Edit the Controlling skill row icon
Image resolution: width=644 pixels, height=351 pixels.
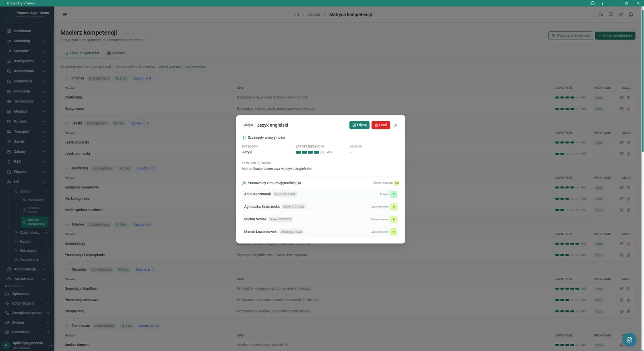point(622,97)
